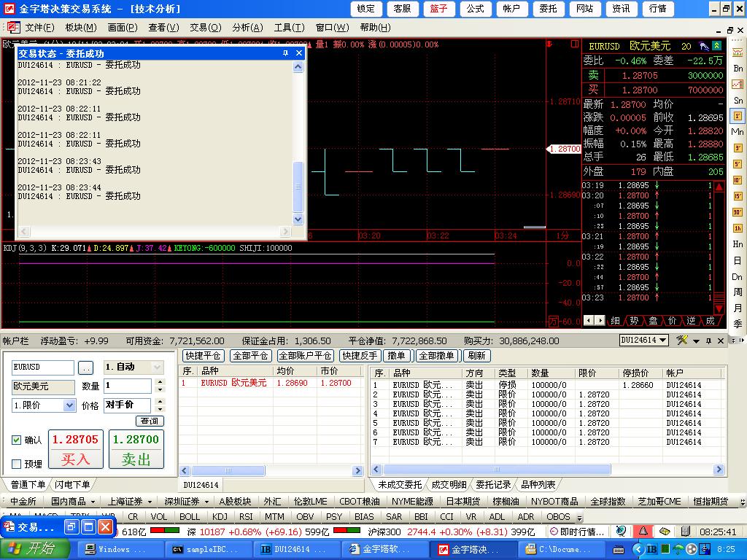This screenshot has height=560, width=747.
Task: Select the 30-minute period icon
Action: [738, 212]
